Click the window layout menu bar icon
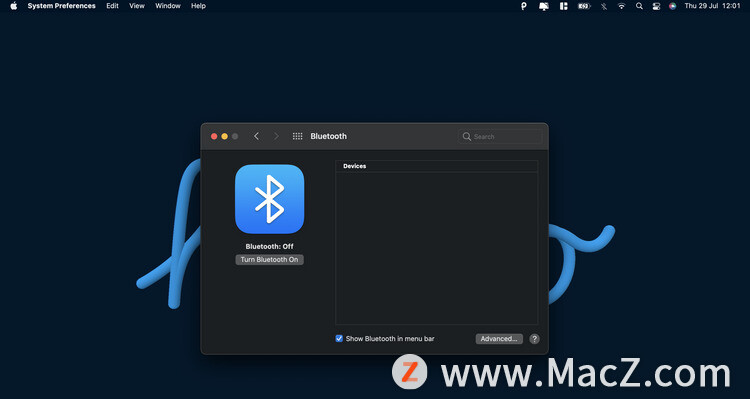 click(564, 6)
